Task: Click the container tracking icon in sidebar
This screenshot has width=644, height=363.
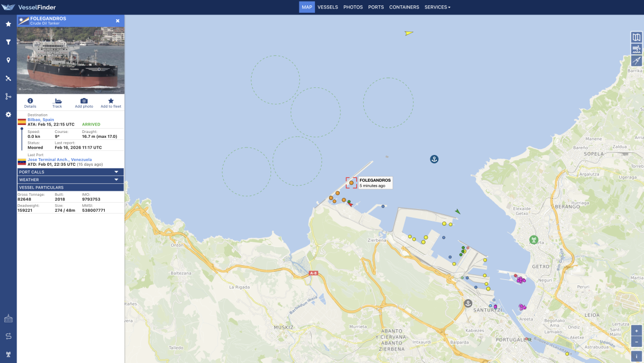Action: pyautogui.click(x=8, y=319)
